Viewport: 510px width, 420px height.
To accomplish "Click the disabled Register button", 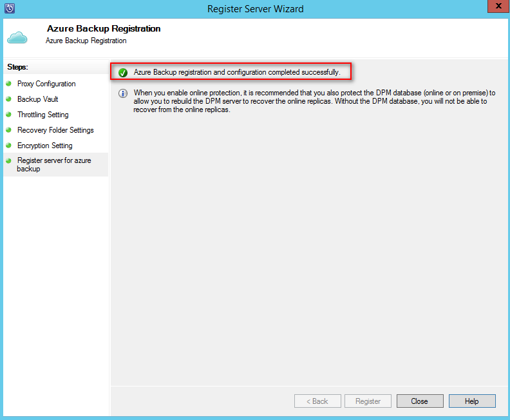I will tap(368, 401).
